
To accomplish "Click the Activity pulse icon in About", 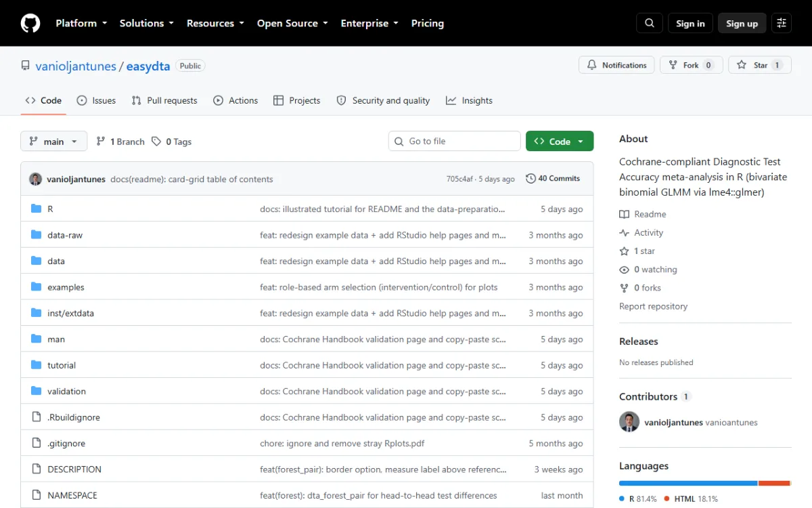I will pos(624,232).
